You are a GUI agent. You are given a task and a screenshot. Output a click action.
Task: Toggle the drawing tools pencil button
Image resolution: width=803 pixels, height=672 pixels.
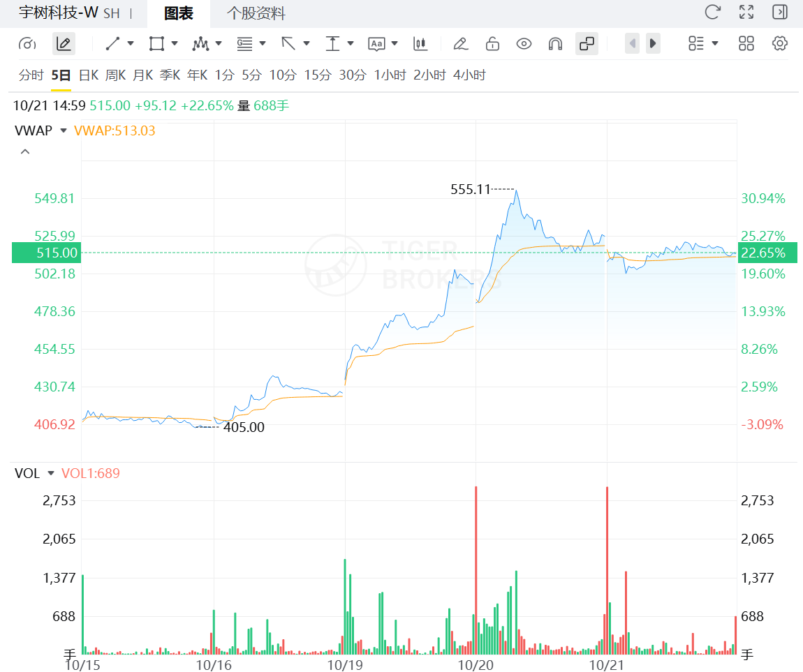point(64,44)
